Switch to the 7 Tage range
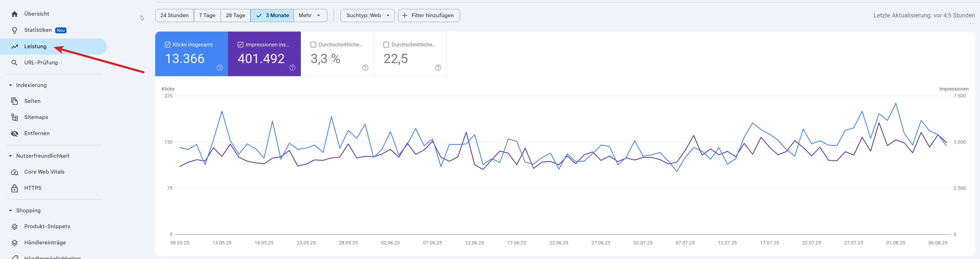980x259 pixels. (207, 16)
